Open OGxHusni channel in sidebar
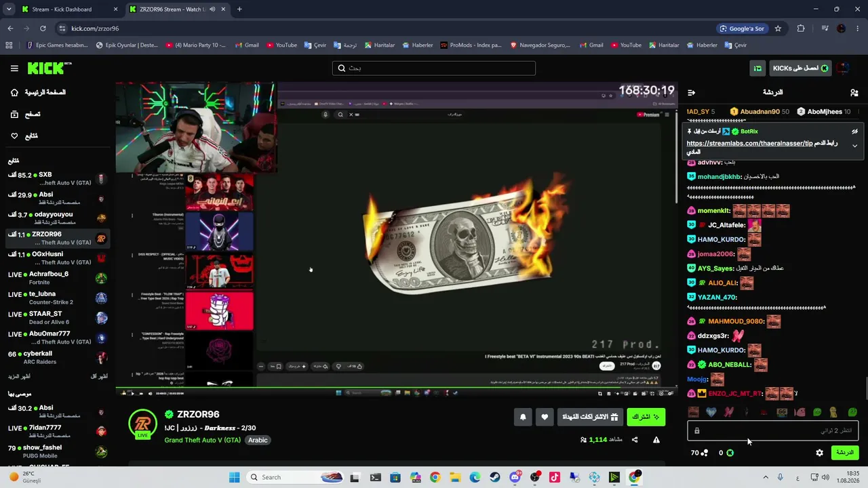Viewport: 868px width, 488px height. coord(58,258)
